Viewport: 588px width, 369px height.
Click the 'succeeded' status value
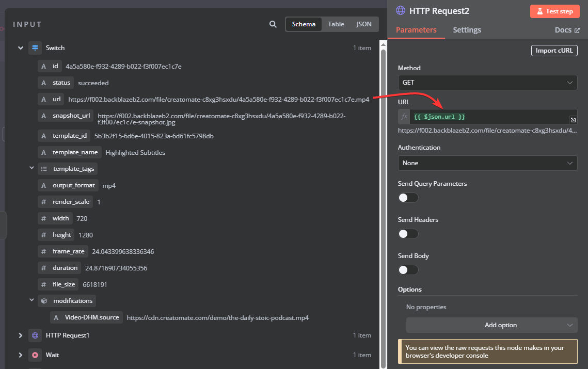93,83
